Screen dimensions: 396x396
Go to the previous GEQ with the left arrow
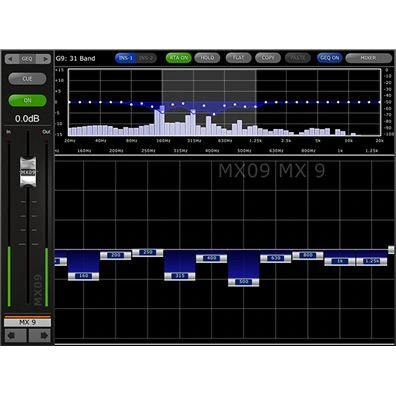(x=11, y=59)
